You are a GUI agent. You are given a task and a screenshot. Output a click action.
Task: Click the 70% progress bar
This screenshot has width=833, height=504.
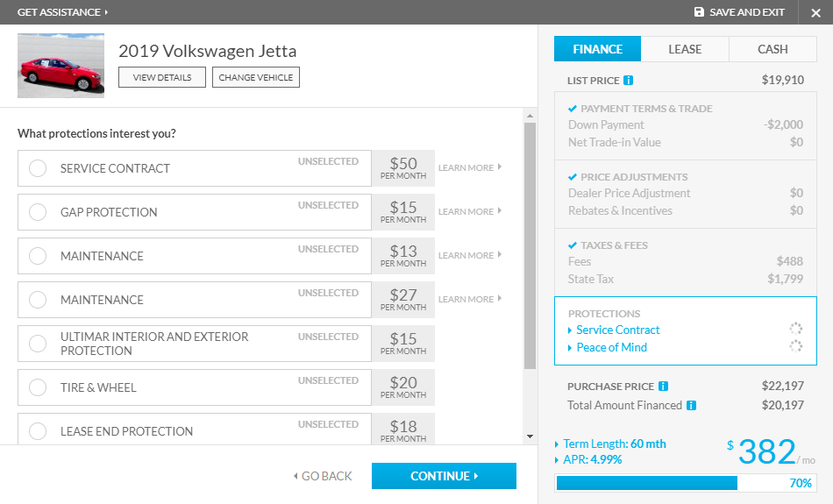(x=686, y=483)
